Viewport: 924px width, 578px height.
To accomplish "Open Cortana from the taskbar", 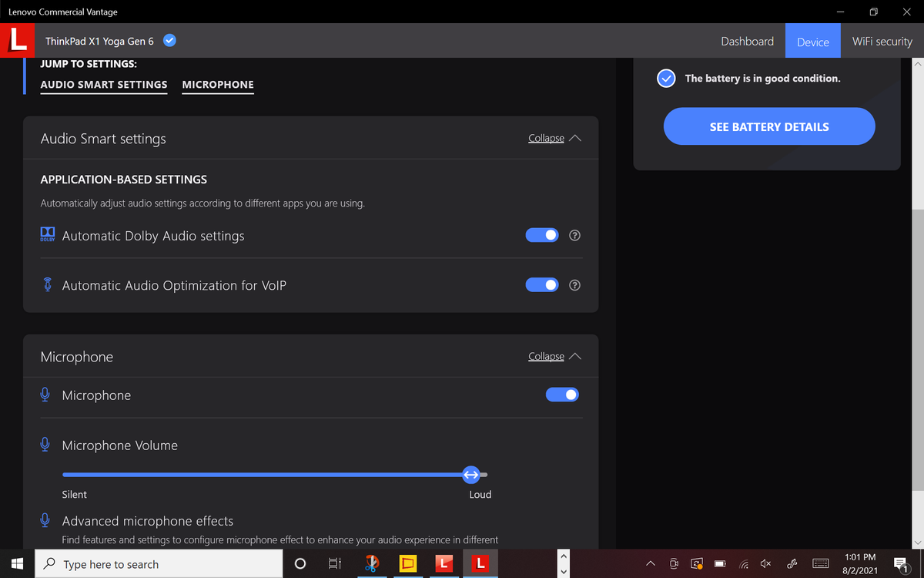I will pos(300,564).
